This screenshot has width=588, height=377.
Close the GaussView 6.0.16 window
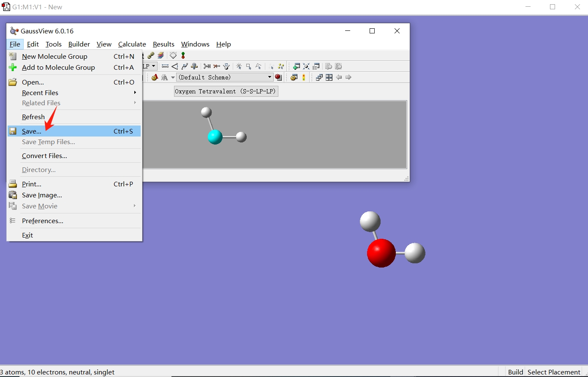(x=397, y=31)
